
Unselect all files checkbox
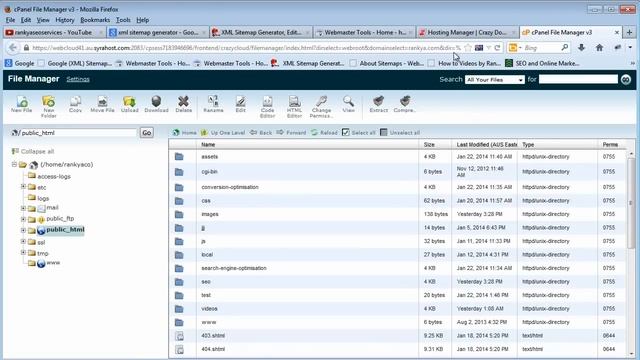pos(384,132)
